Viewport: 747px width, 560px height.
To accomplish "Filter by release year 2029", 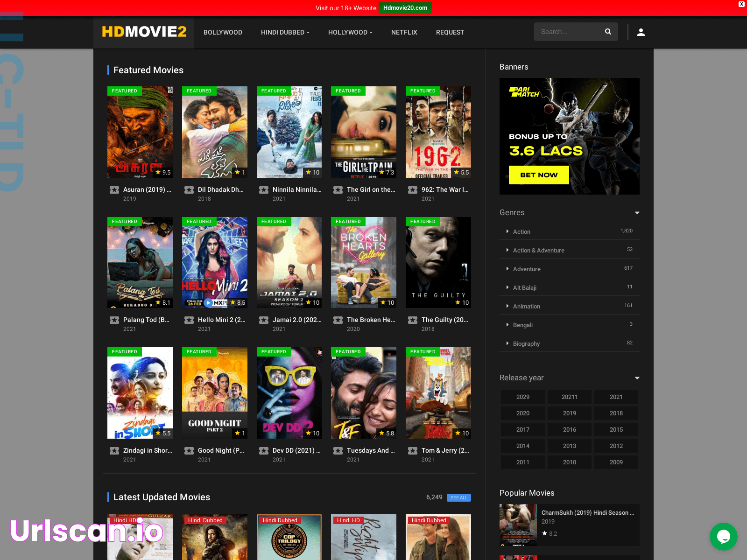I will click(x=523, y=397).
